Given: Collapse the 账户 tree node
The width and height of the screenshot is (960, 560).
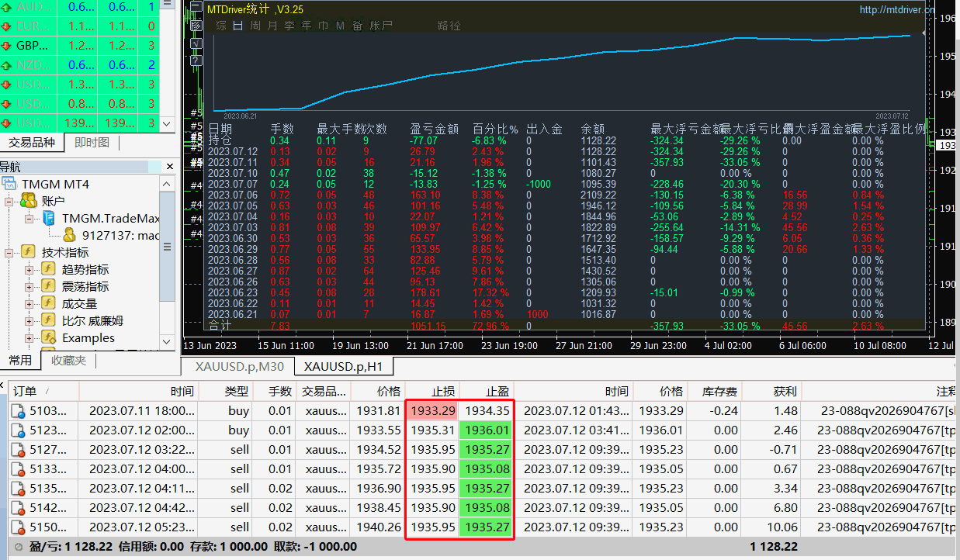Looking at the screenshot, I should click(x=10, y=202).
